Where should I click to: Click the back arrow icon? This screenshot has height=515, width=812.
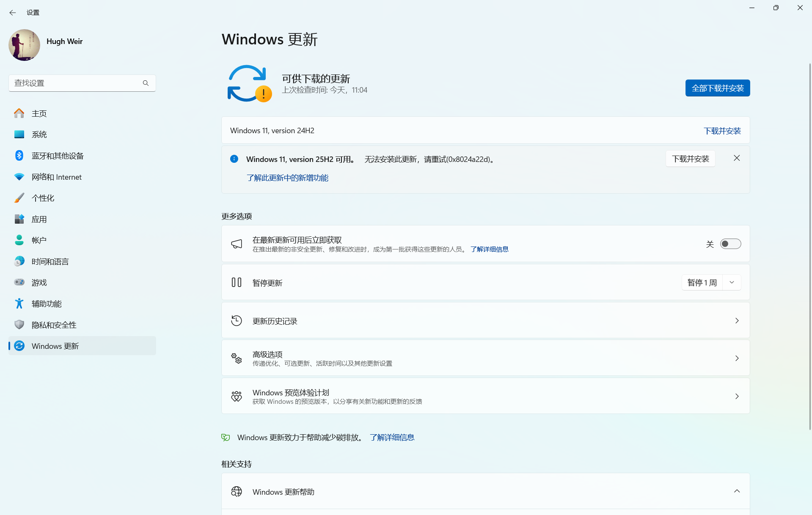12,13
